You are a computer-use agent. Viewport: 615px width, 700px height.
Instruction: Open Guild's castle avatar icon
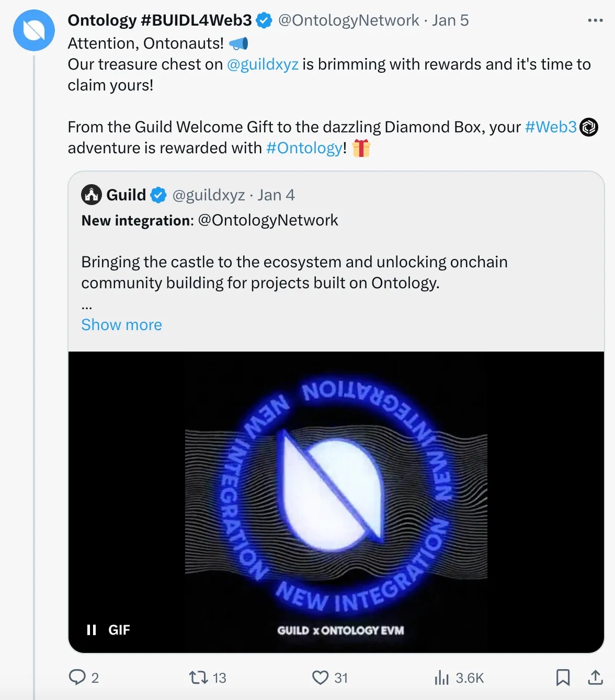point(92,195)
